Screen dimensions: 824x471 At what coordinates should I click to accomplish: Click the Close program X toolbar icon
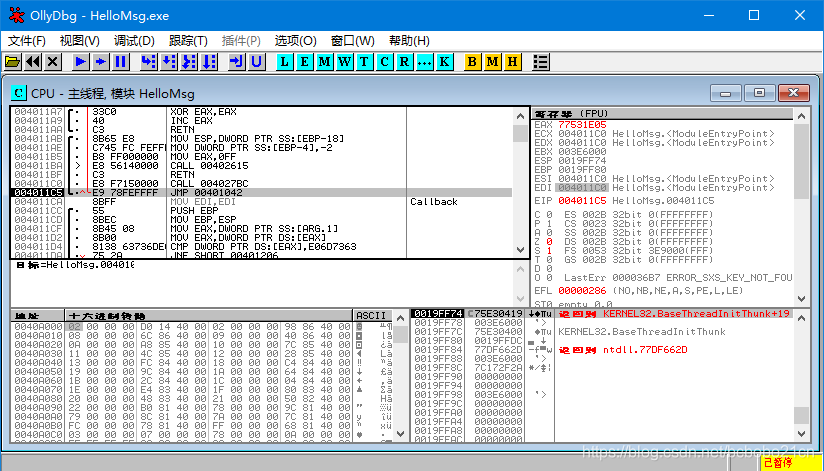[52, 62]
